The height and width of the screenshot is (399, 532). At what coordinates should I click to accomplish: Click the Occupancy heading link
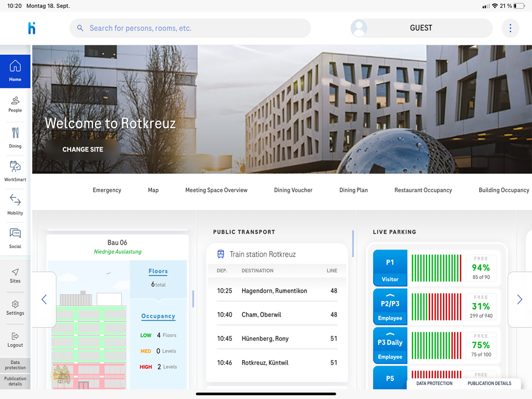tap(158, 316)
